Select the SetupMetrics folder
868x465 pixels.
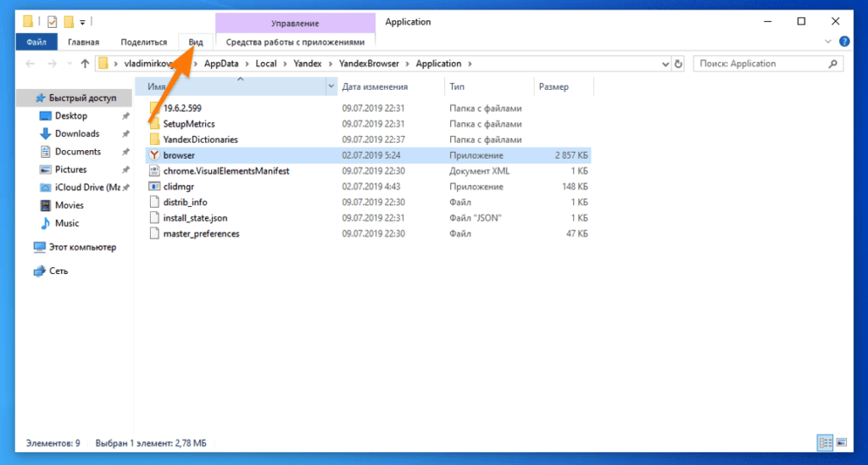tap(369, 124)
